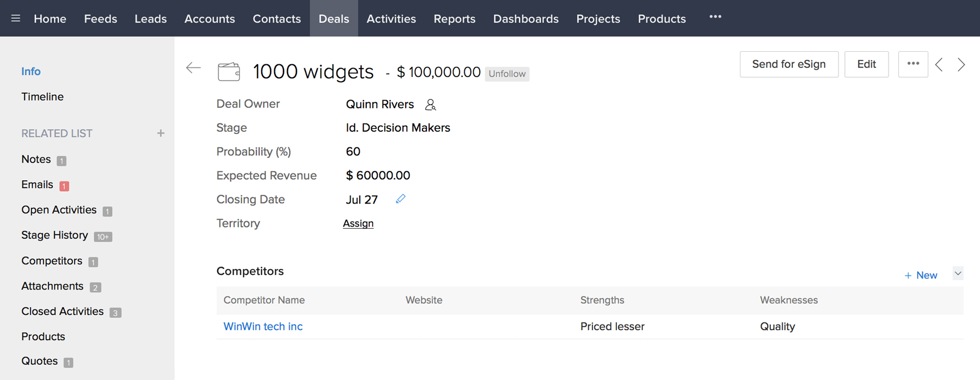
Task: Click the back arrow beside deal title
Action: (193, 68)
